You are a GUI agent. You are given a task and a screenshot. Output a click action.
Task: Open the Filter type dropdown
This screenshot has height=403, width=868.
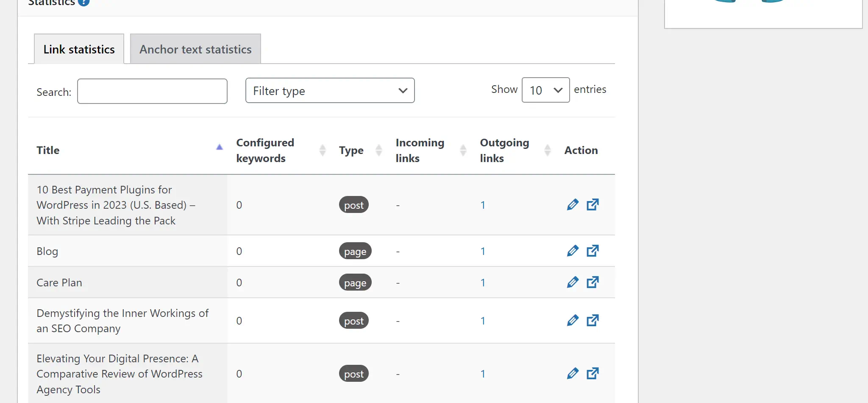click(x=330, y=90)
